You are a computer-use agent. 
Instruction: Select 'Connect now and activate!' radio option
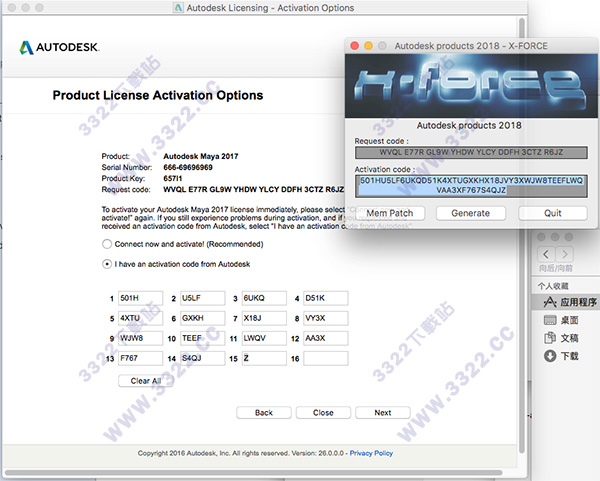point(107,244)
